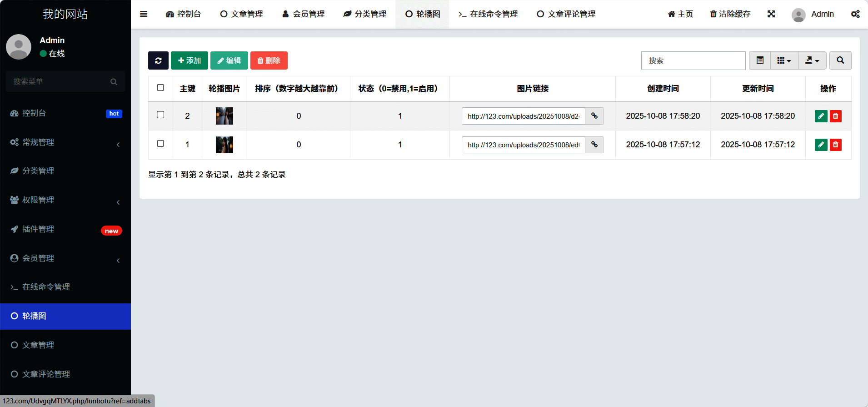
Task: Click the green edit pencil for record 2
Action: (x=821, y=116)
